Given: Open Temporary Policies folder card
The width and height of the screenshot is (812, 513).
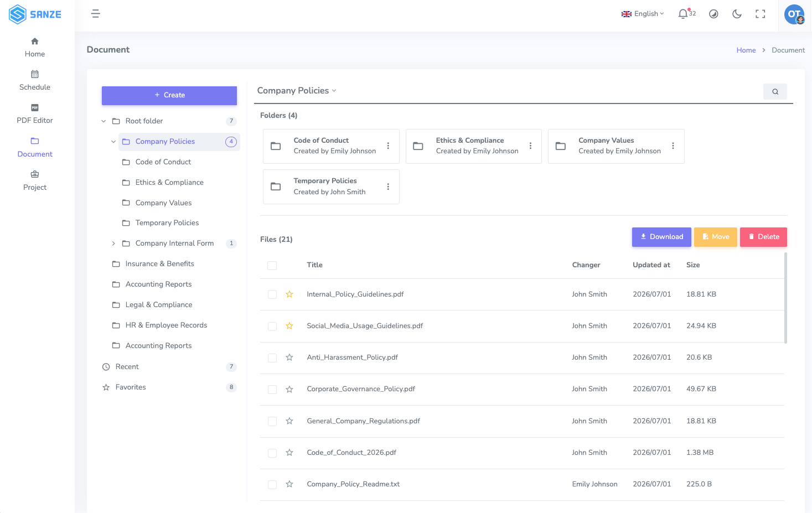Looking at the screenshot, I should coord(331,187).
